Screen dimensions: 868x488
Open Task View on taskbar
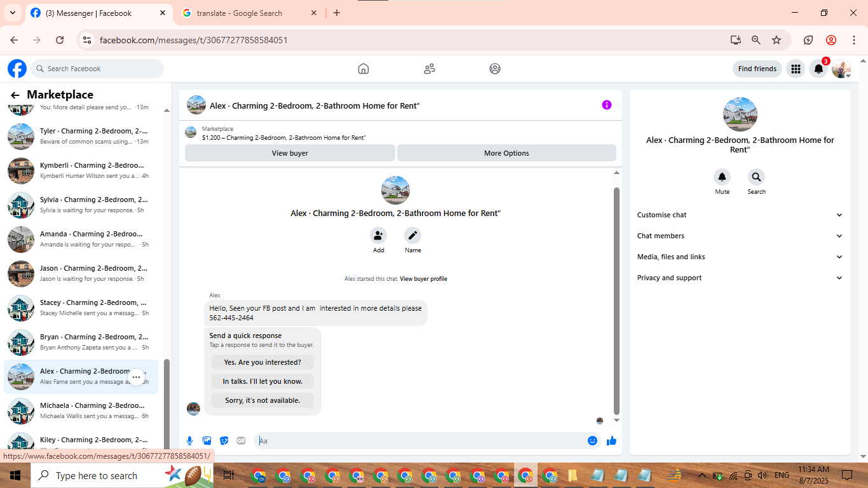[x=229, y=475]
